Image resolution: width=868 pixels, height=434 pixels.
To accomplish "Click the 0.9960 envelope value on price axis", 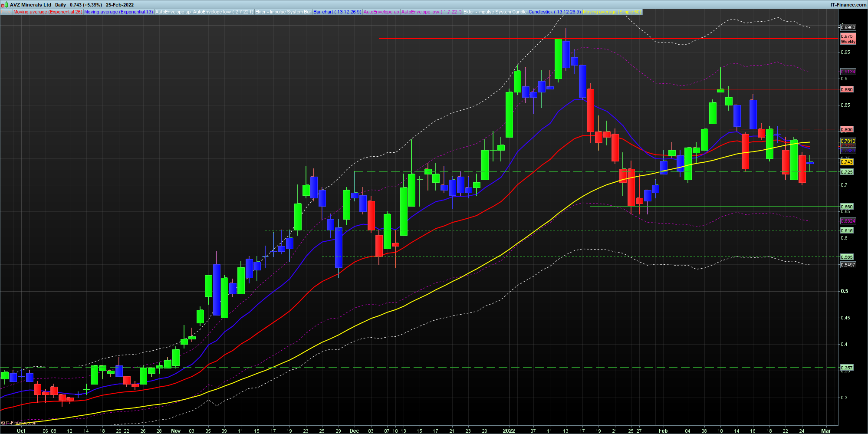I will click(848, 27).
